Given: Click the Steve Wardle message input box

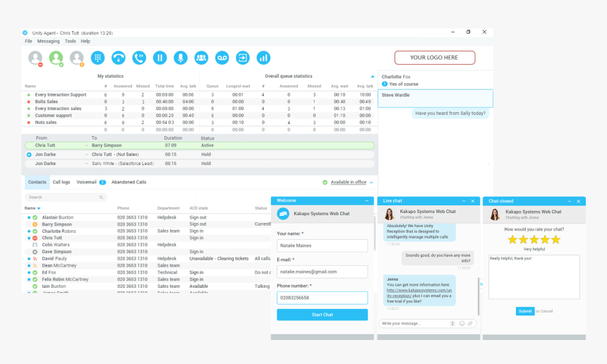Looking at the screenshot, I should (435, 99).
